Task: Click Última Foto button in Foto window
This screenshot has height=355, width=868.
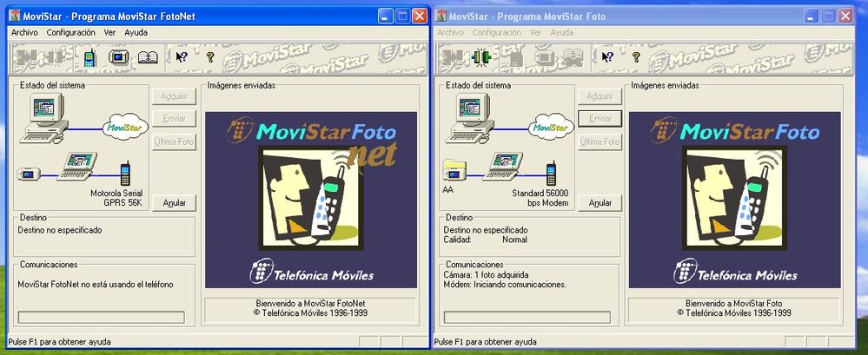Action: (600, 141)
